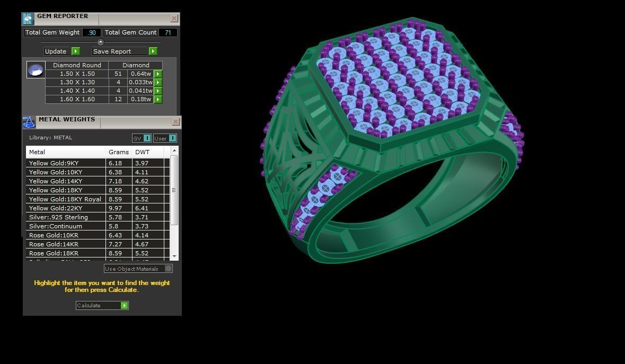Click the 1.40 X 1.40 size cell
Image resolution: width=625 pixels, height=364 pixels.
click(77, 91)
